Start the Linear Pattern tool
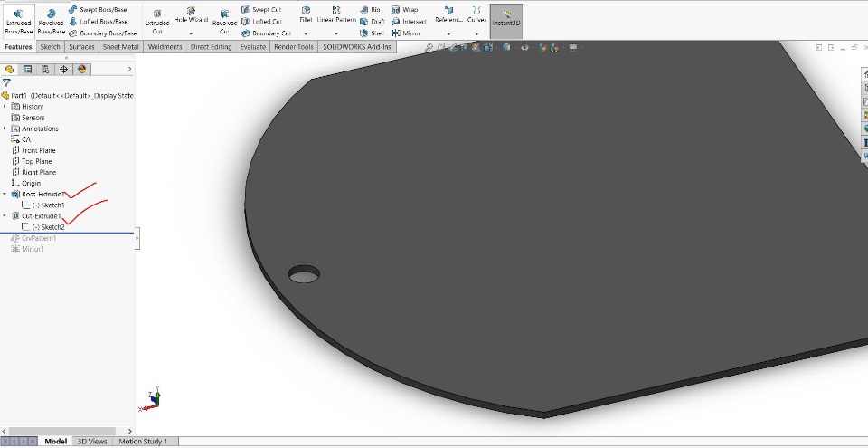 point(336,15)
